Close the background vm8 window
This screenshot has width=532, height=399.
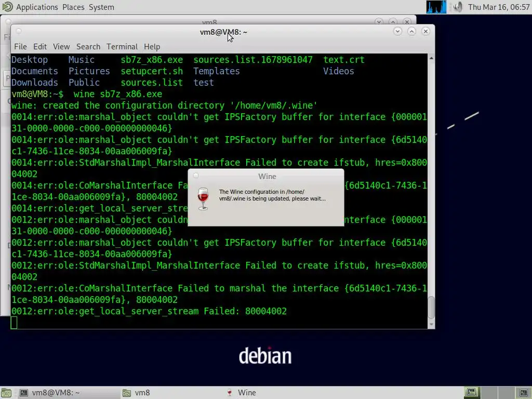[407, 21]
